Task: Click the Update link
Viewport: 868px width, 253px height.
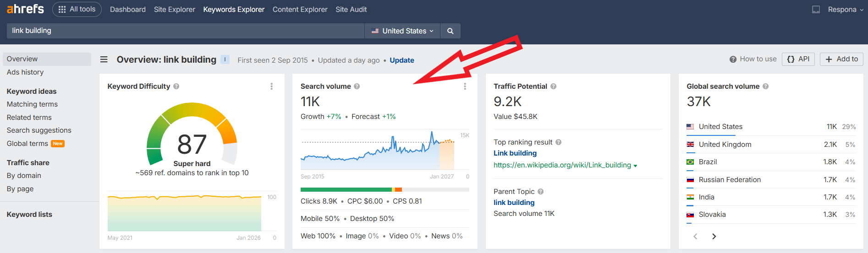Action: [402, 60]
